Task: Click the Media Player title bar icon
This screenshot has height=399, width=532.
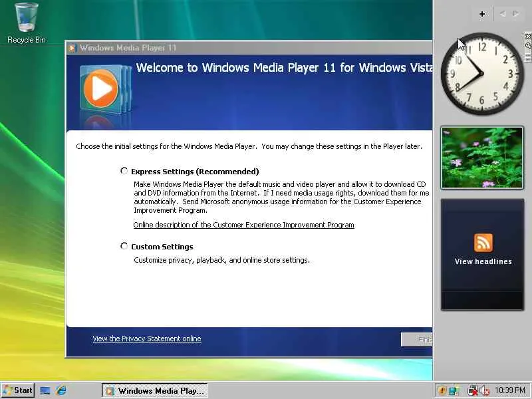Action: (x=72, y=48)
